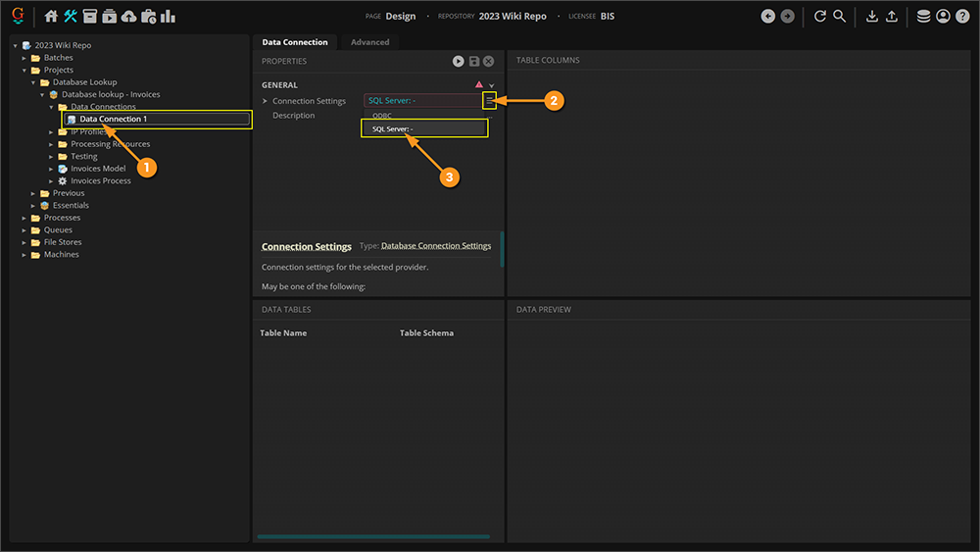Open the Home page icon

(51, 17)
